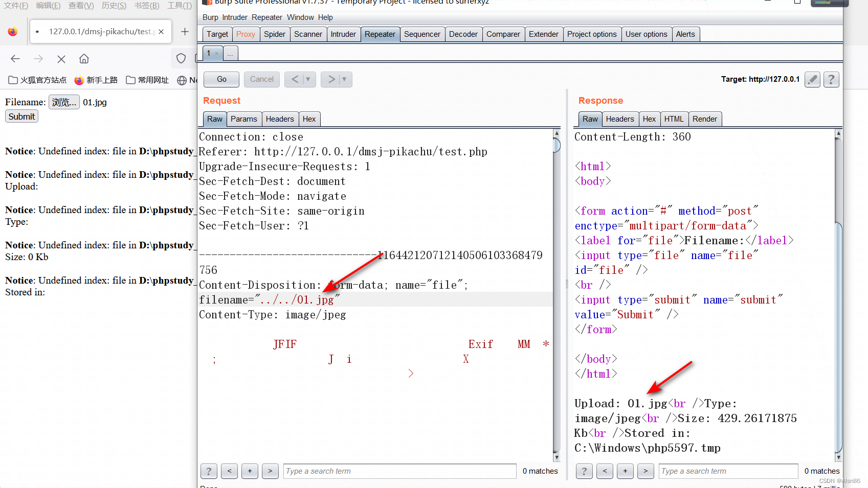Open Repeater menu in menu bar

click(267, 17)
